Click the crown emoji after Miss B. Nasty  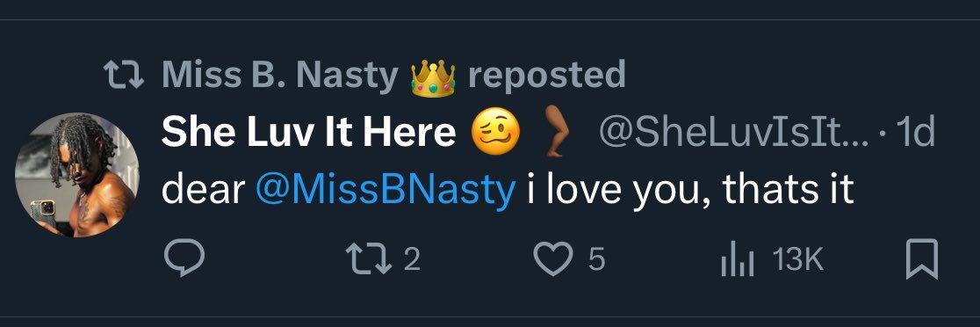[433, 77]
